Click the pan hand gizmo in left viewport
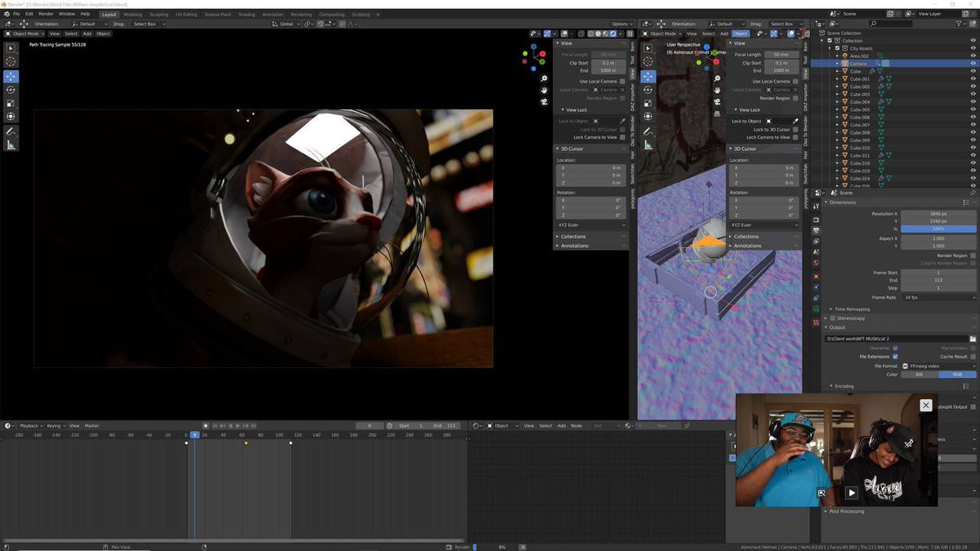 (545, 90)
